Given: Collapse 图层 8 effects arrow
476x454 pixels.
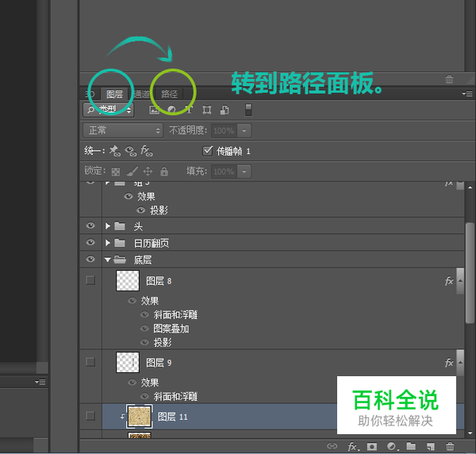Looking at the screenshot, I should click(x=460, y=281).
